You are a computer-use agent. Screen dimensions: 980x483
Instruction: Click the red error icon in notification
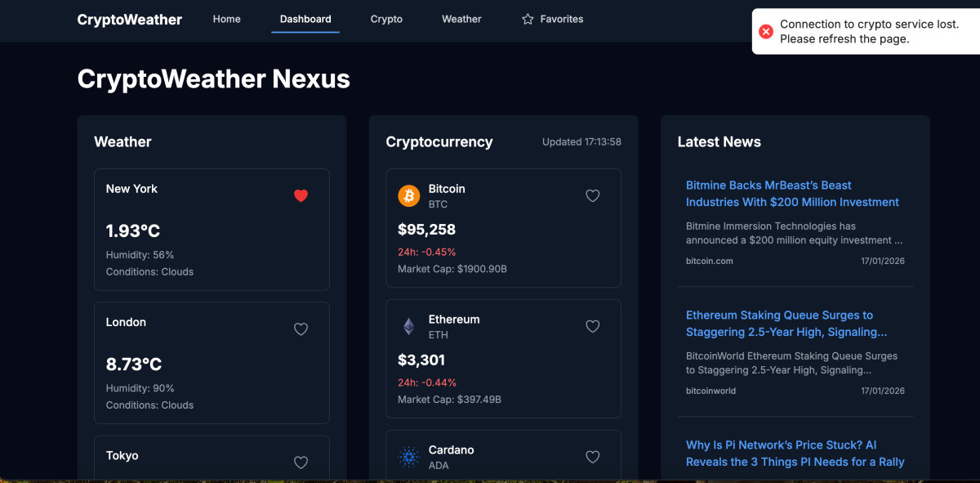[766, 32]
